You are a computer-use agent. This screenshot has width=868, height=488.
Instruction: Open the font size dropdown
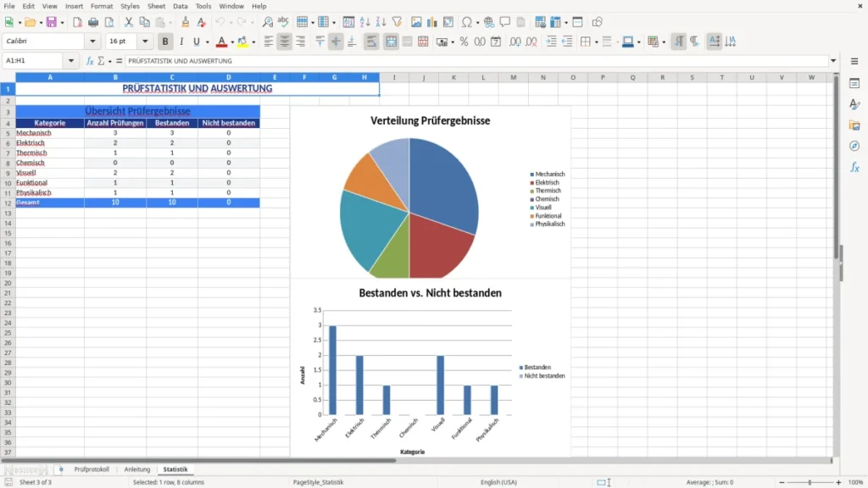(145, 41)
